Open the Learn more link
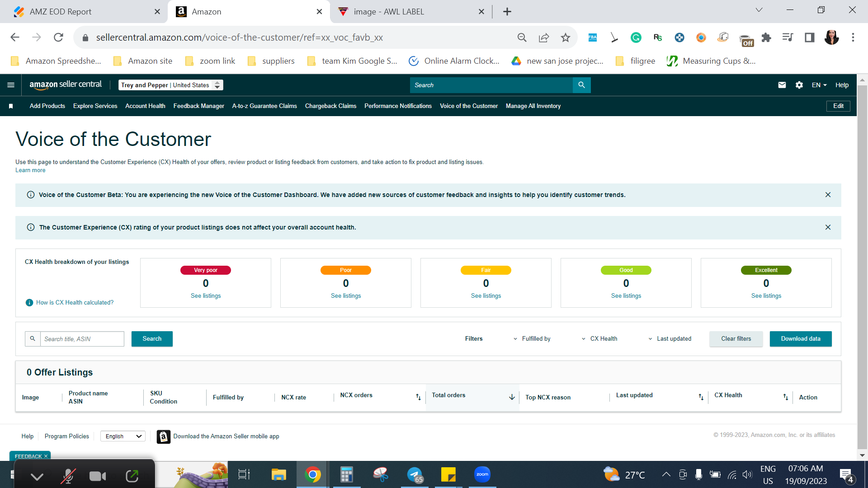Viewport: 868px width, 488px height. (x=30, y=170)
